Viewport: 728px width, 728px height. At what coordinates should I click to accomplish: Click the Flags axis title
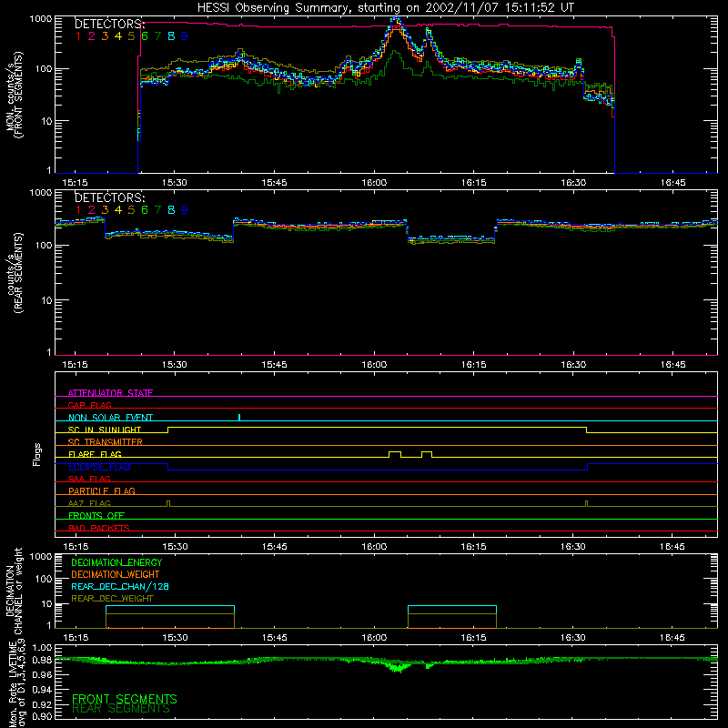[37, 454]
